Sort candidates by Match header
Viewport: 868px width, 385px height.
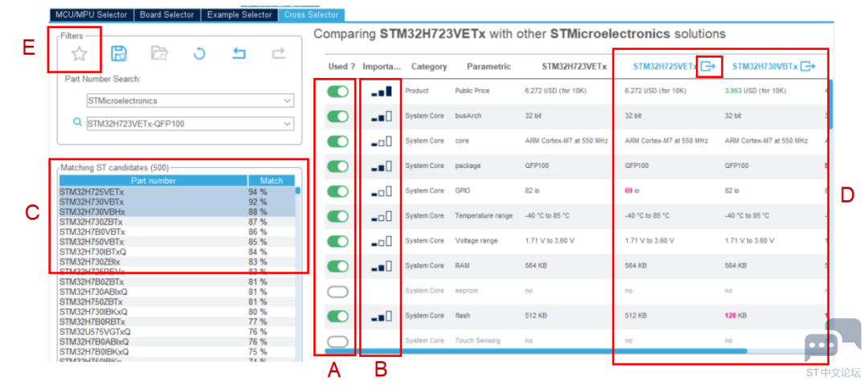[x=272, y=181]
